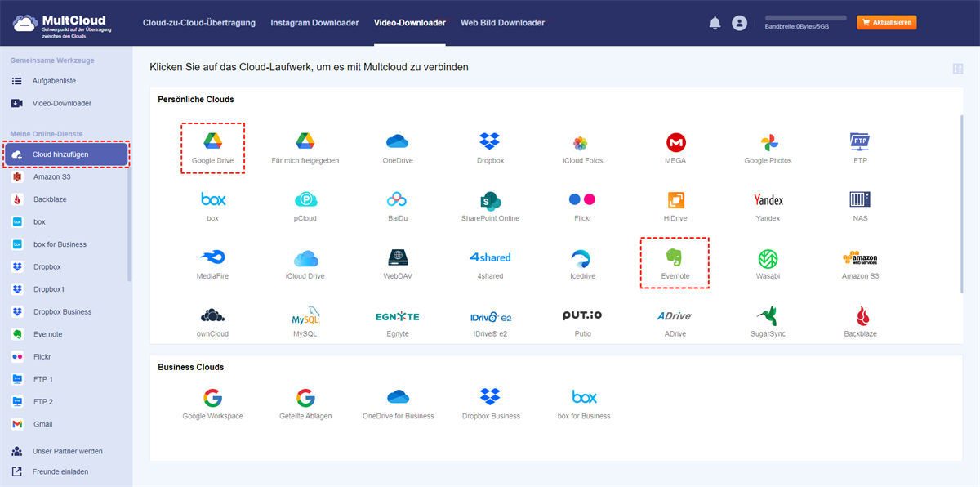Toggle the grid view layout icon
Image resolution: width=980 pixels, height=487 pixels.
(x=957, y=69)
